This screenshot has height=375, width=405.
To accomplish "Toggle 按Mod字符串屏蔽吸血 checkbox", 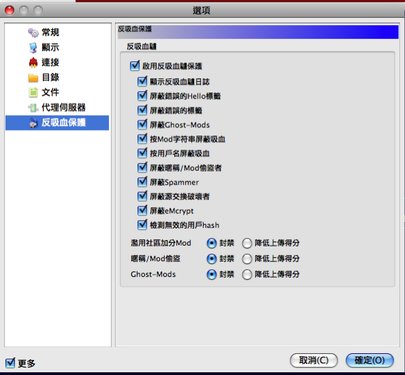I will 142,139.
